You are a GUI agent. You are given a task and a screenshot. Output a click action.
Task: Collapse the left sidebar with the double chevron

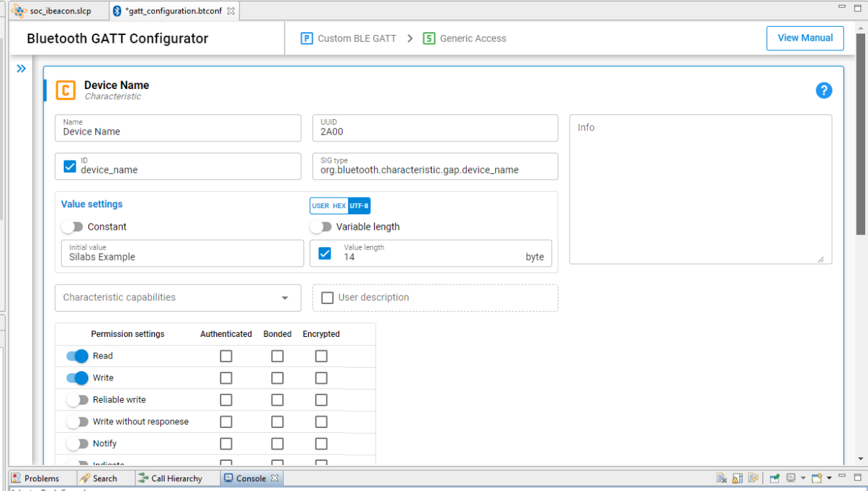point(21,68)
